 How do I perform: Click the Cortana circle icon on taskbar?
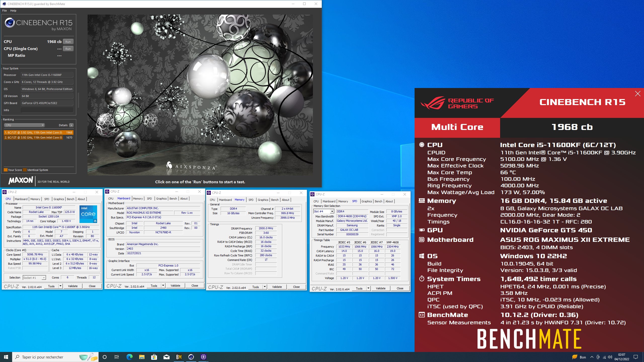pyautogui.click(x=105, y=357)
